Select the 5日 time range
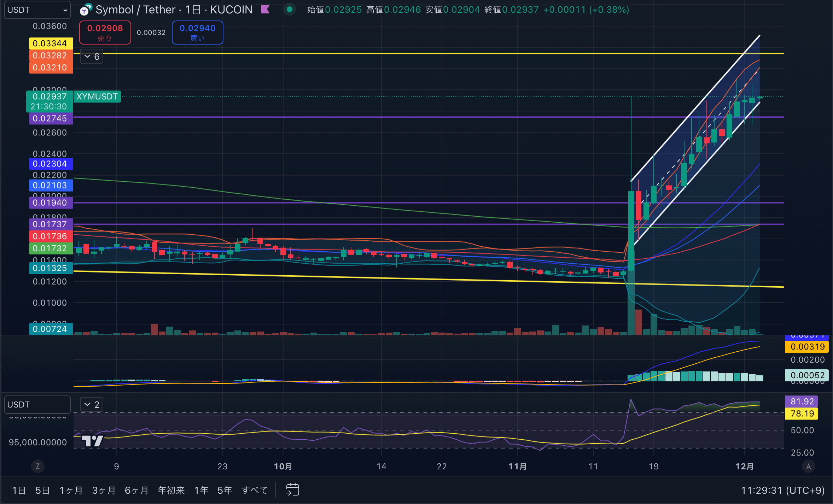 pos(42,490)
